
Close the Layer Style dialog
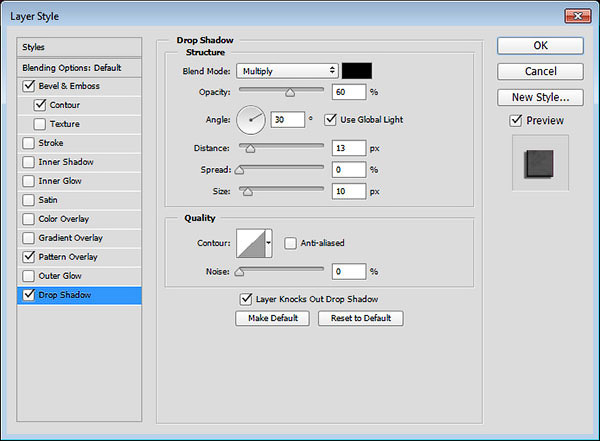point(578,16)
